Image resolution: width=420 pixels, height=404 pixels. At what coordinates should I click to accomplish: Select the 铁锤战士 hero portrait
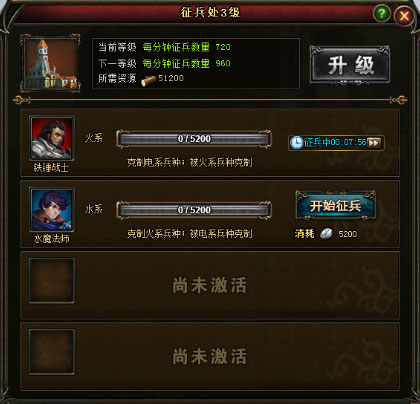(52, 138)
